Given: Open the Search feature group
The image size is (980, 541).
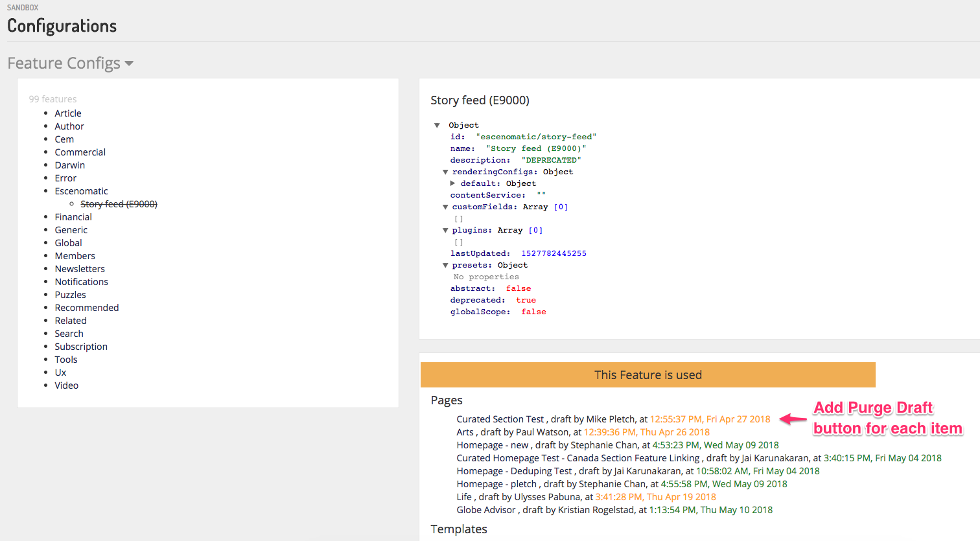Looking at the screenshot, I should pos(69,334).
